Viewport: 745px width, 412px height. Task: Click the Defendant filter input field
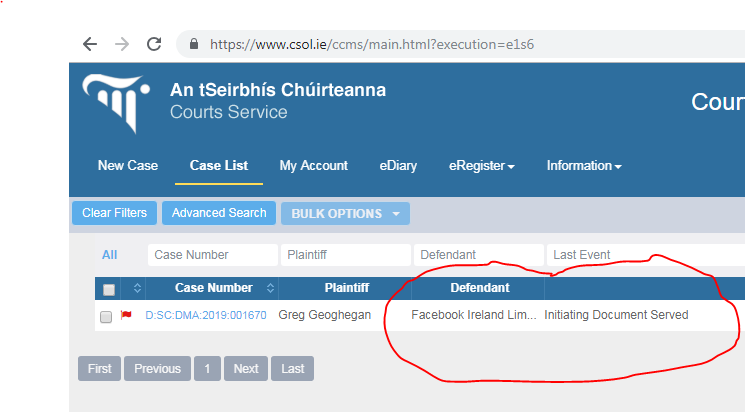[x=478, y=255]
